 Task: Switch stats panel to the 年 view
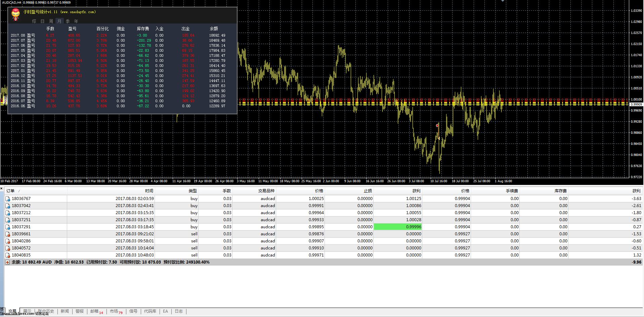76,21
